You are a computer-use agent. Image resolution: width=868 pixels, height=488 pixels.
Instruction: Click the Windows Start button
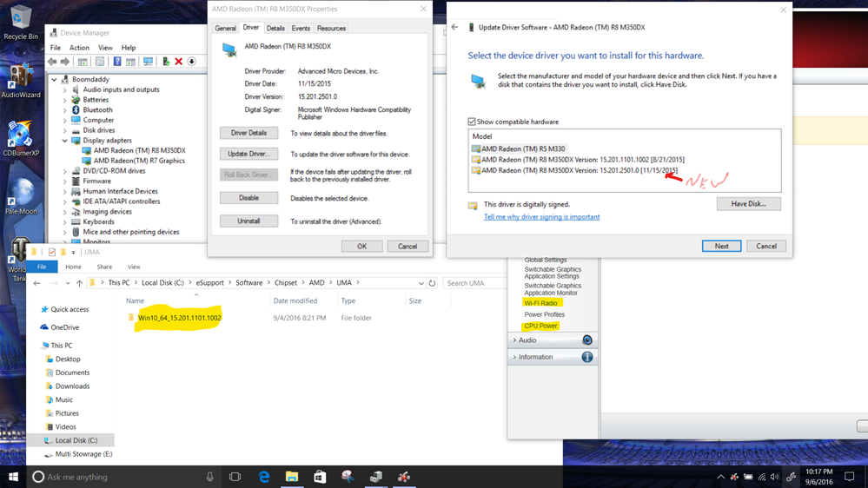point(13,477)
